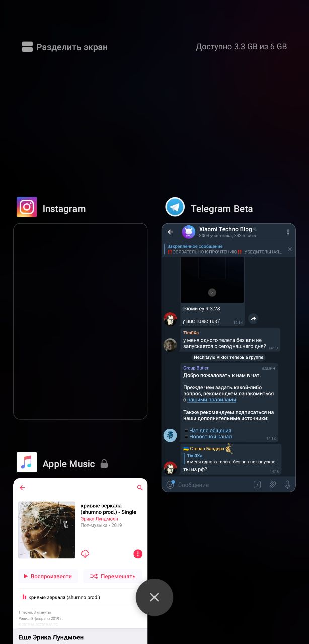Open the blank Instagram preview card
Image resolution: width=309 pixels, height=644 pixels.
(80, 321)
